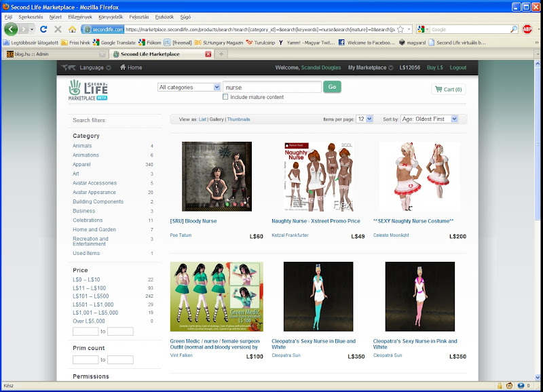Image resolution: width=543 pixels, height=392 pixels.
Task: Click the secondlife.com site identity badge
Action: [x=103, y=29]
